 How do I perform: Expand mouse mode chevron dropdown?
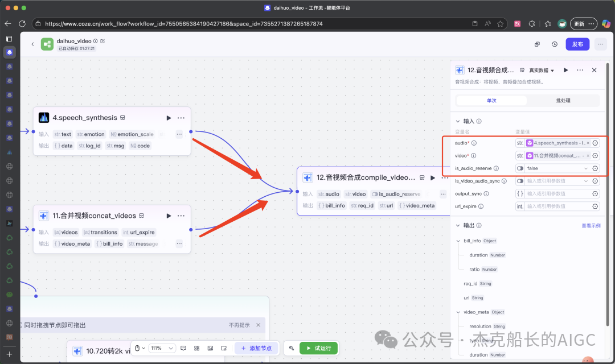point(143,348)
